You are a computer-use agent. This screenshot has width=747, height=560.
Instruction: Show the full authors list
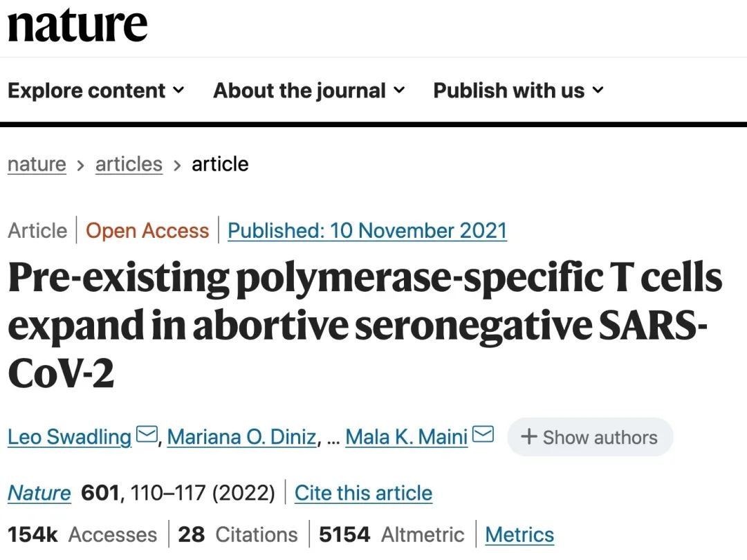point(590,437)
